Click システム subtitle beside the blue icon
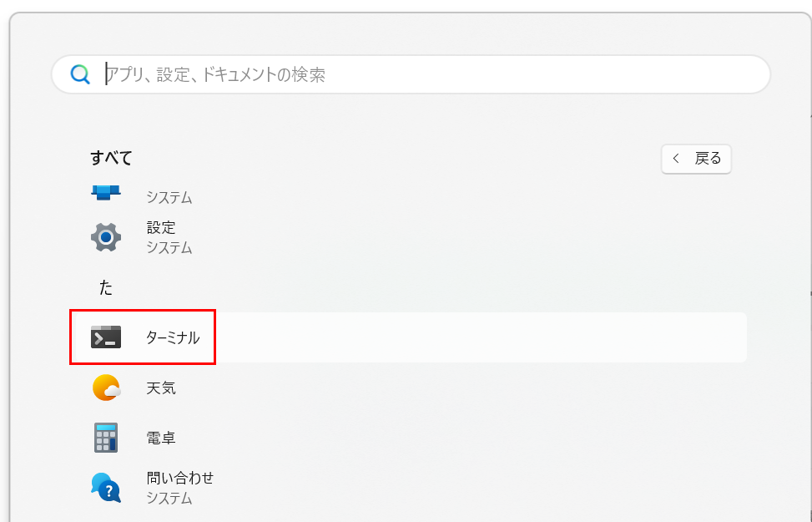 point(169,197)
